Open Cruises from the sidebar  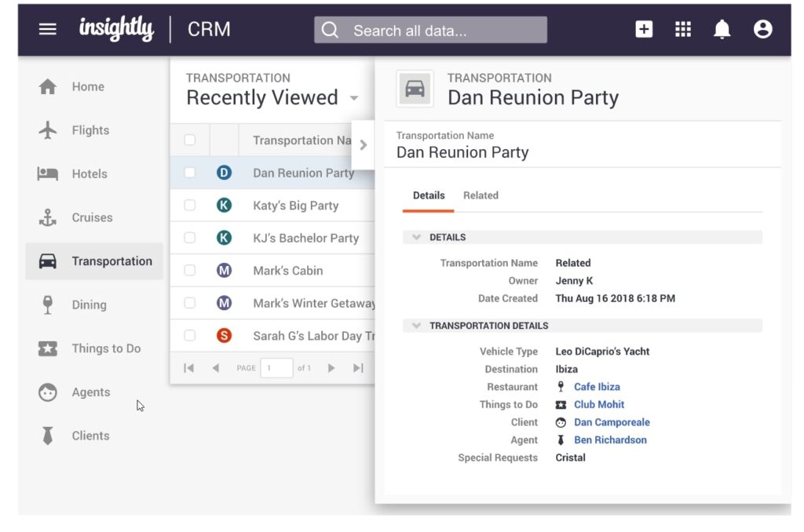pyautogui.click(x=92, y=217)
